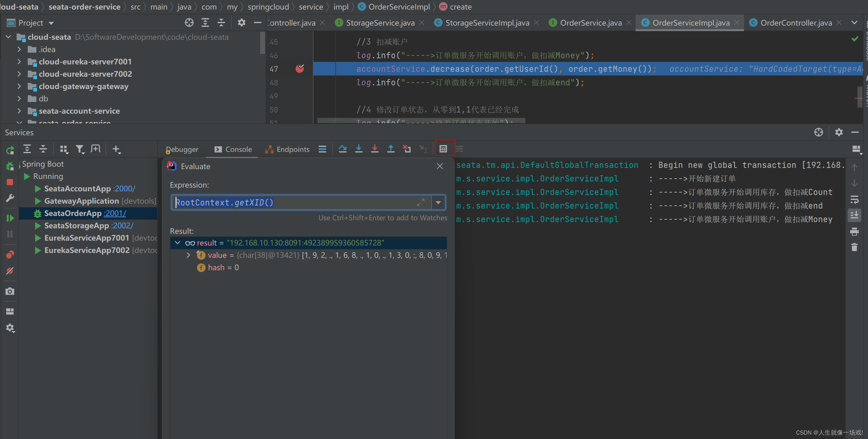This screenshot has width=868, height=439.
Task: Close the Evaluate dialog
Action: [440, 166]
